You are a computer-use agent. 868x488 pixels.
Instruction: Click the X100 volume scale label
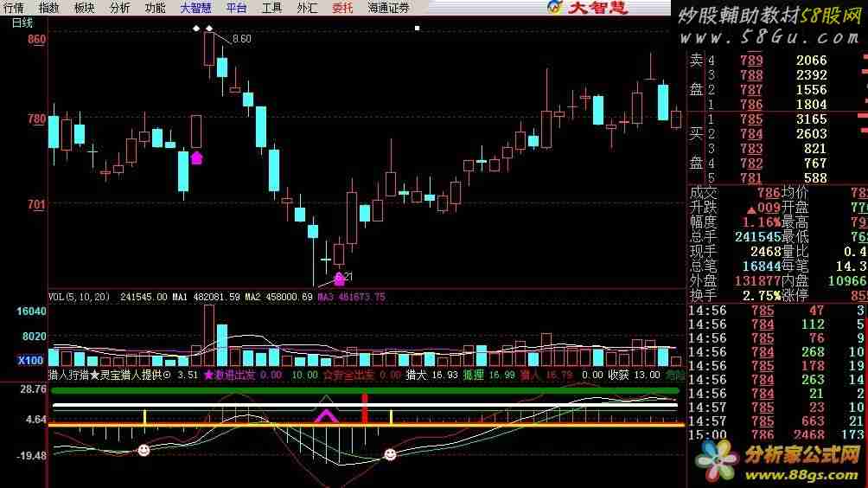coord(30,361)
